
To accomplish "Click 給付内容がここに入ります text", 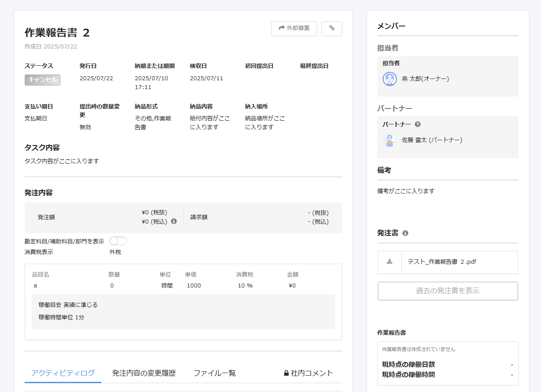I will point(210,123).
